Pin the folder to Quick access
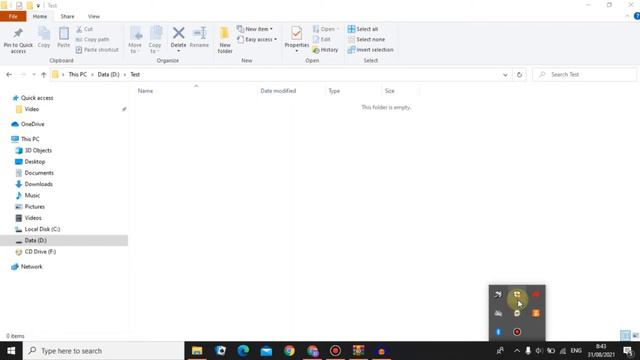The height and width of the screenshot is (360, 640). [x=18, y=40]
